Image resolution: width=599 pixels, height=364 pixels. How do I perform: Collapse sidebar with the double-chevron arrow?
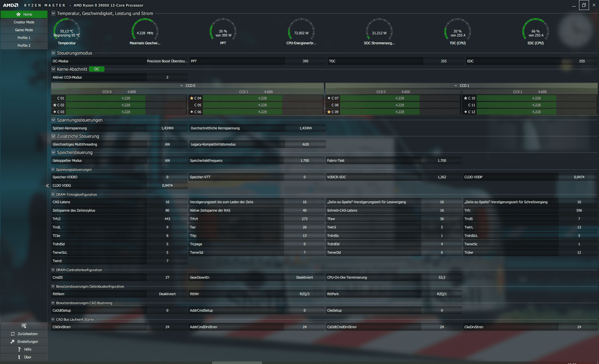click(x=47, y=186)
